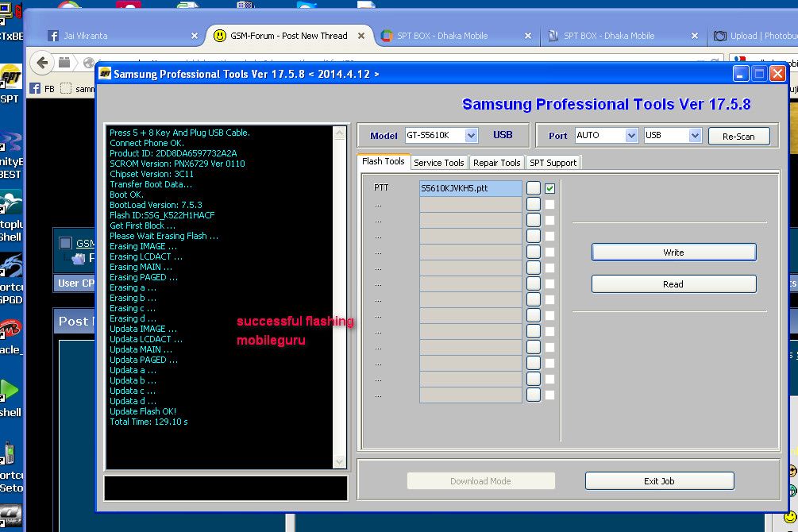
Task: Click the Re-Scan button
Action: pos(739,136)
